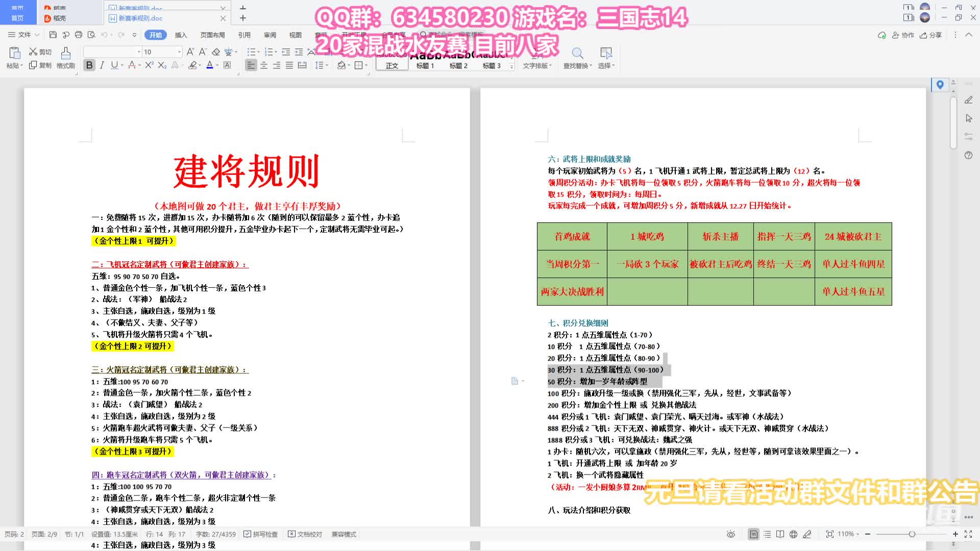
Task: Expand the numbered list dropdown
Action: [276, 52]
